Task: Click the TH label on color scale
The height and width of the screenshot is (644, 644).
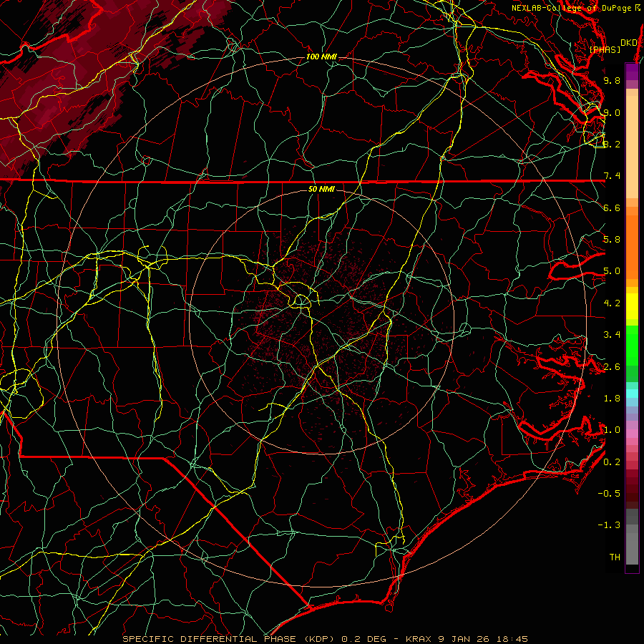Action: (x=615, y=557)
